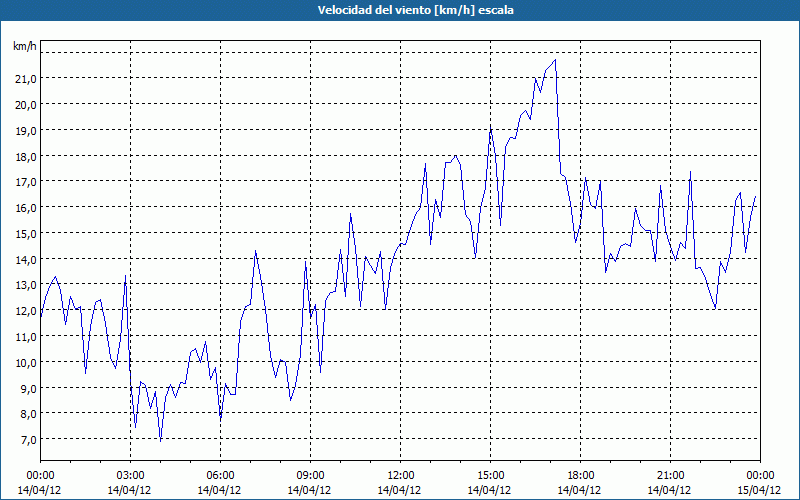Image resolution: width=800 pixels, height=500 pixels.
Task: Click the '17,0' y-axis value
Action: (x=26, y=182)
